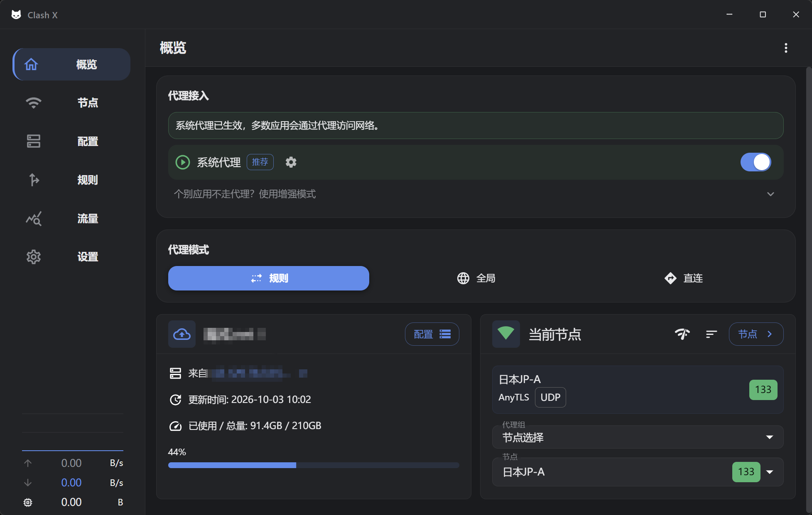Open the 流量 traffic page

point(71,218)
